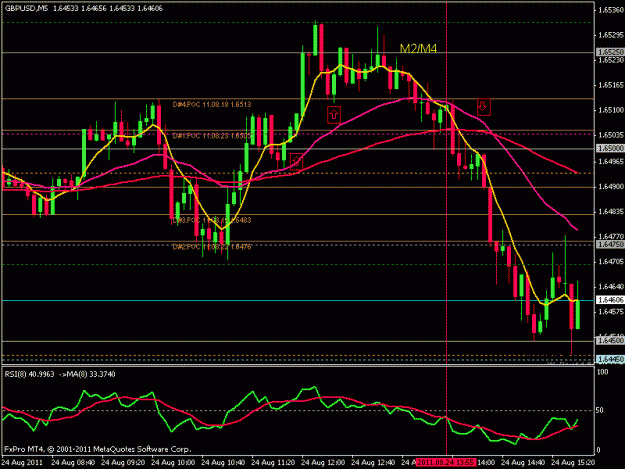The image size is (625, 469).
Task: Click the 24 Aug 11:20 time label
Action: coord(273,463)
